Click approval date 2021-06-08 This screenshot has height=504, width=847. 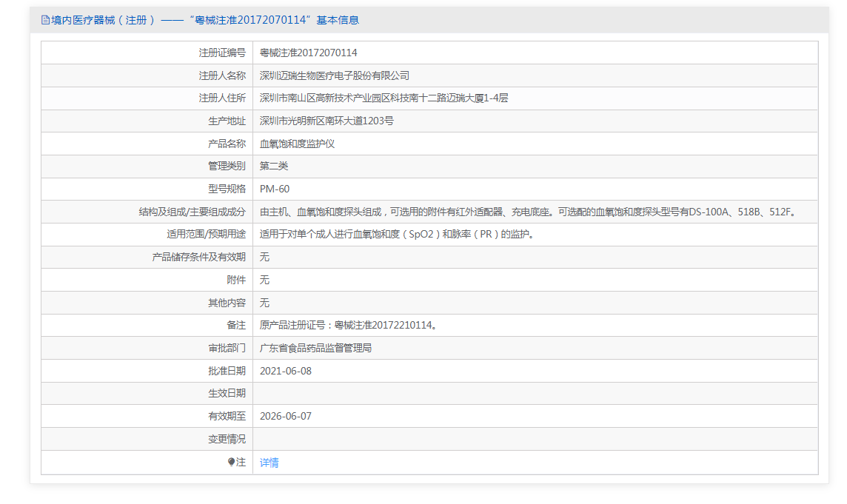pyautogui.click(x=286, y=371)
